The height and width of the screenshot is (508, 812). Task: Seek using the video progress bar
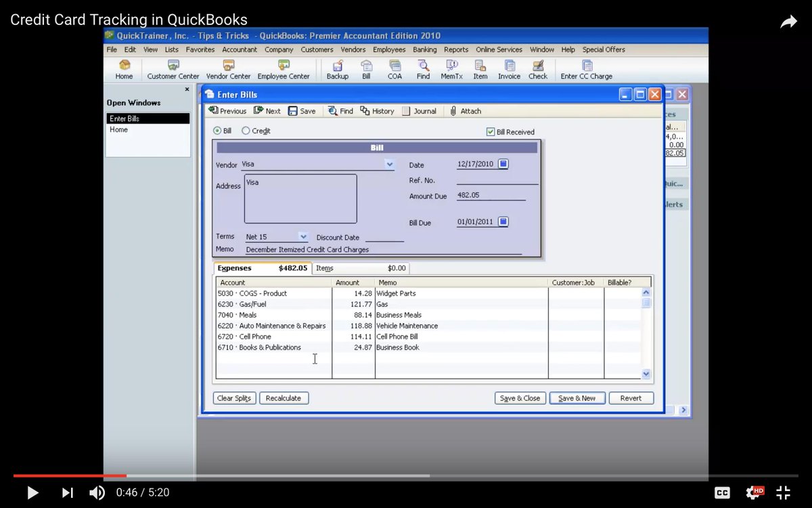pyautogui.click(x=406, y=475)
